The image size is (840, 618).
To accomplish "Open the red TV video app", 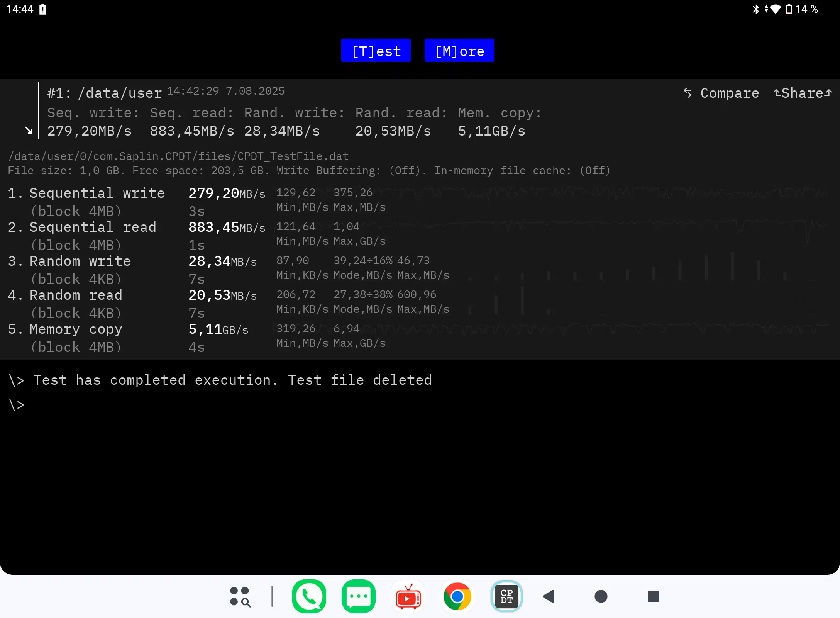I will 408,596.
